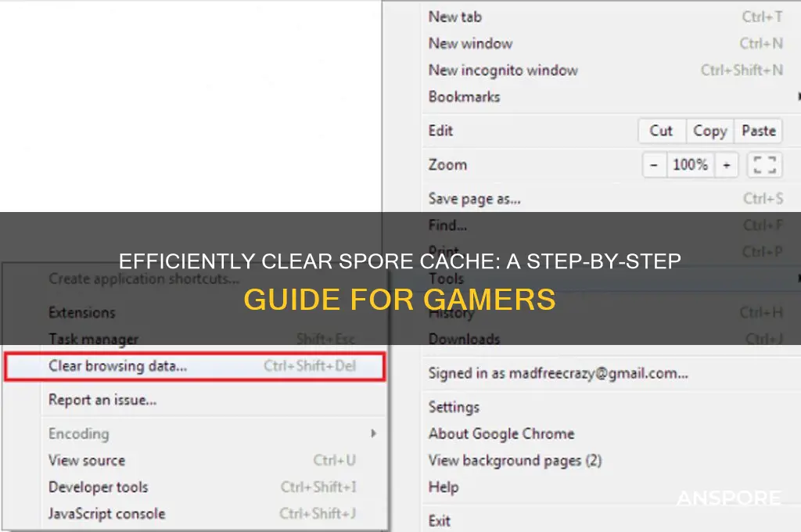Screen dimensions: 801x532
Task: Open Developer tools
Action: point(97,486)
